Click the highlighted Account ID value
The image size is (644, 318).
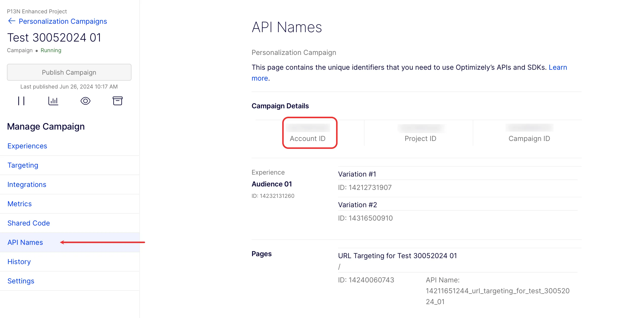[x=308, y=128]
